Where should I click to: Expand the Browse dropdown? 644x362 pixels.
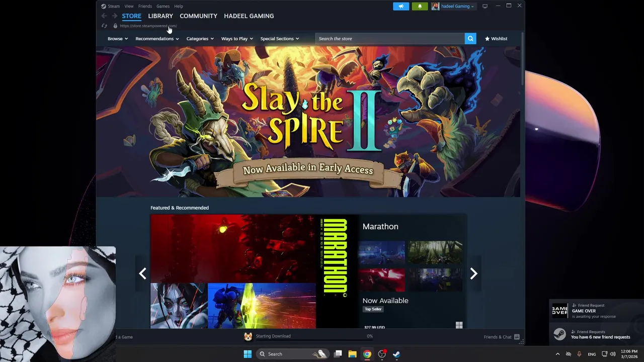pyautogui.click(x=117, y=39)
